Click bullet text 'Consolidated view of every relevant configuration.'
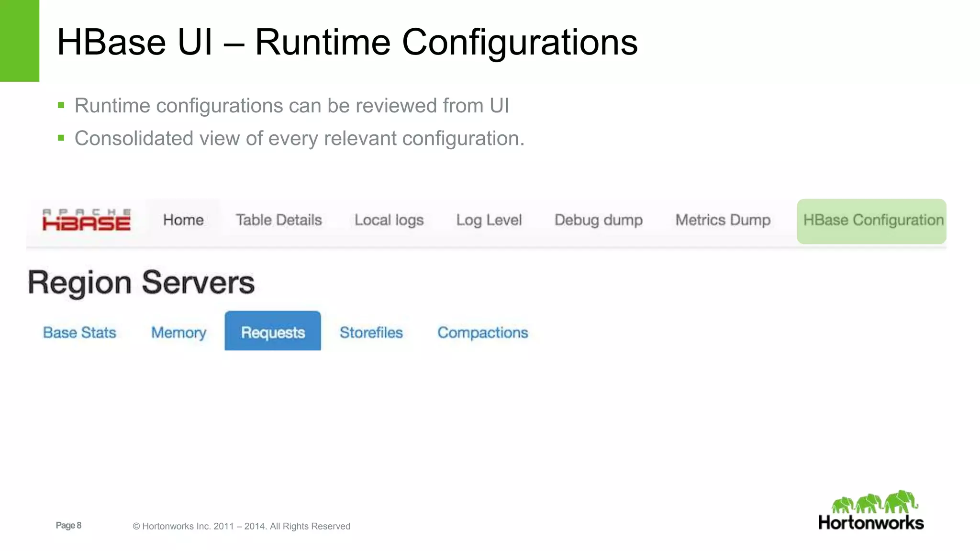 tap(300, 139)
